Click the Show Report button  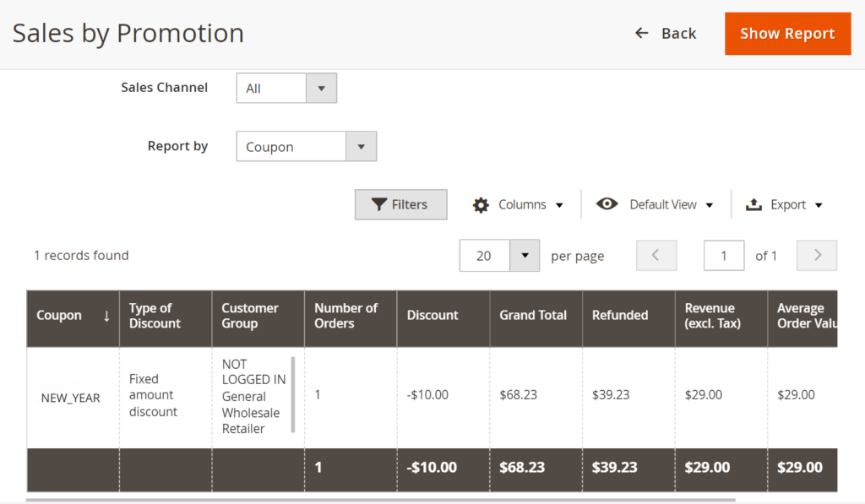click(787, 33)
